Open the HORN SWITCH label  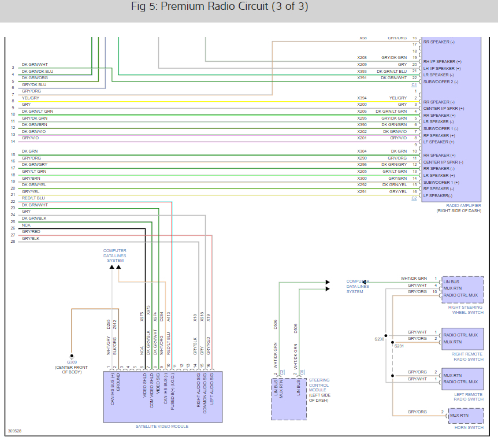(469, 427)
